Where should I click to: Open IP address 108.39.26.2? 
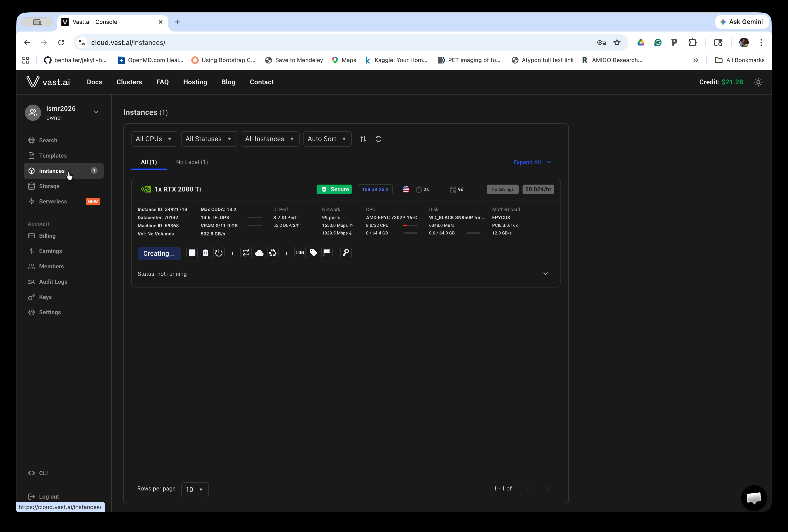tap(375, 189)
